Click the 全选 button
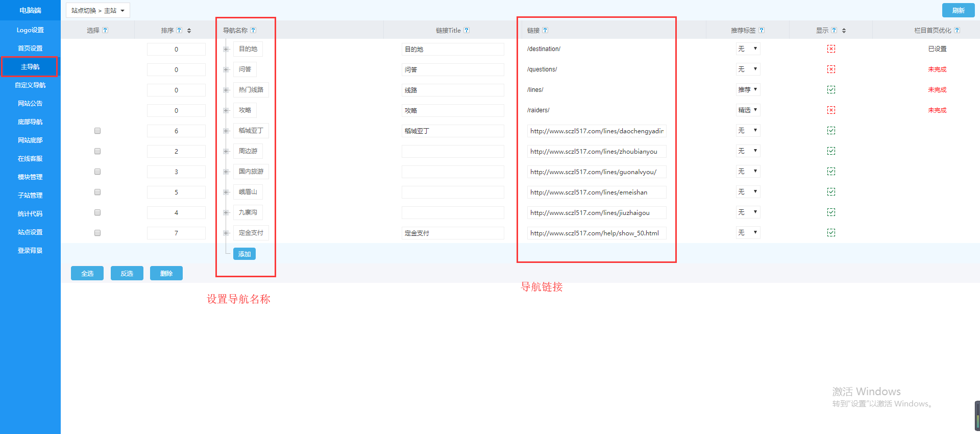980x434 pixels. coord(87,274)
